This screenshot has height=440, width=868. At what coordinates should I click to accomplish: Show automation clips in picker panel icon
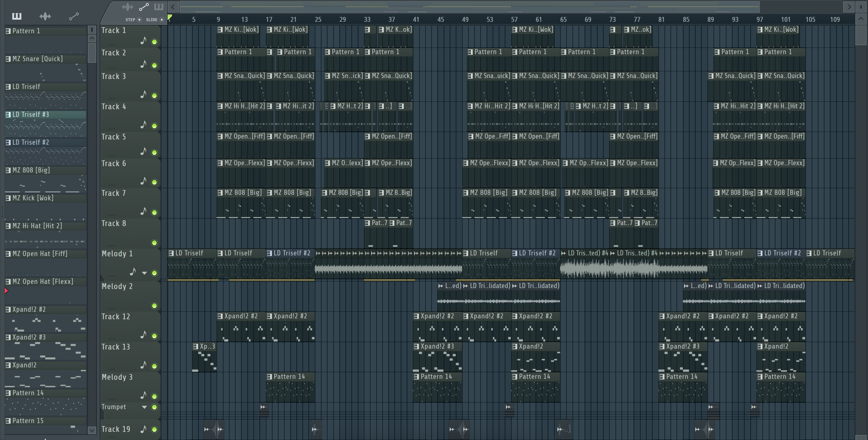click(x=74, y=16)
